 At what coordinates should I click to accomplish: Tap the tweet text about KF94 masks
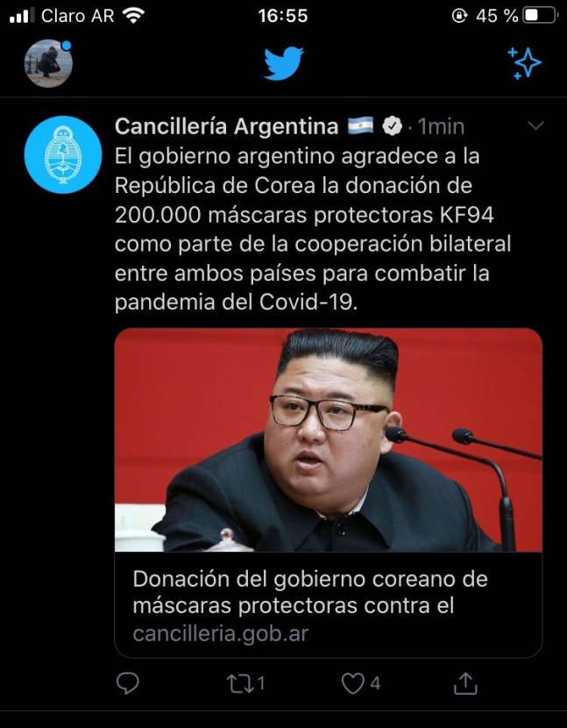(313, 229)
